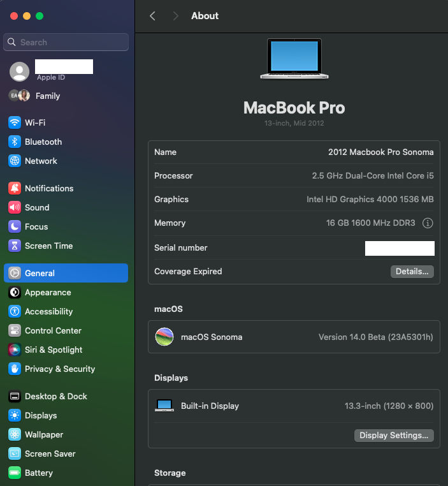Open Wi-Fi settings via its icon
Viewport: 448px width, 486px height.
click(x=15, y=122)
